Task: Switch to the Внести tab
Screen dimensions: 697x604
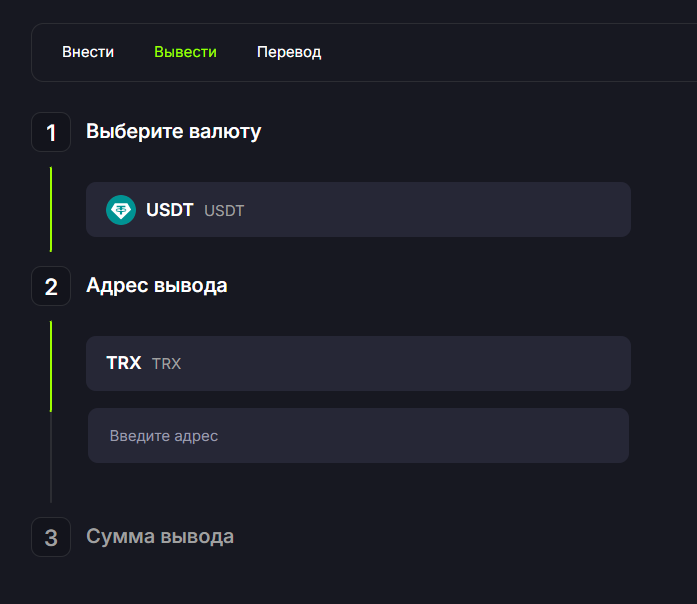Action: [x=88, y=52]
